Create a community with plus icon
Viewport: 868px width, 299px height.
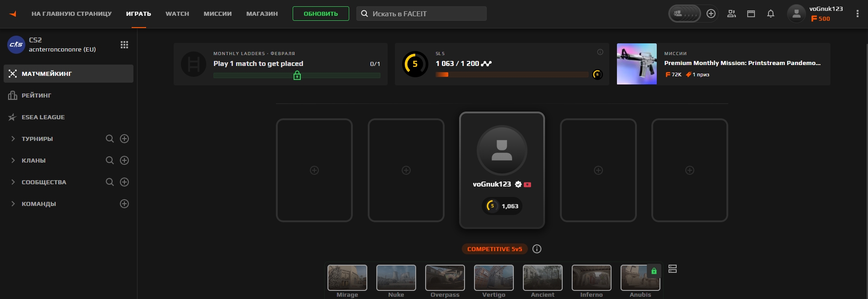point(124,182)
